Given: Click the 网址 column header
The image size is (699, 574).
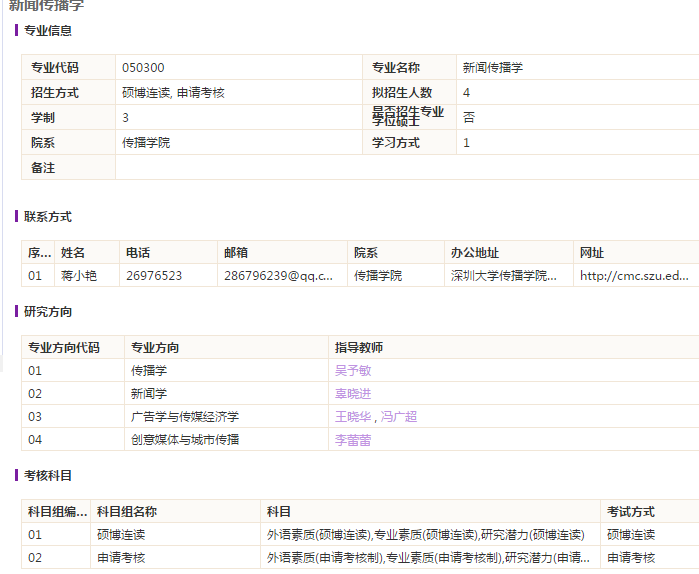Looking at the screenshot, I should point(592,253).
